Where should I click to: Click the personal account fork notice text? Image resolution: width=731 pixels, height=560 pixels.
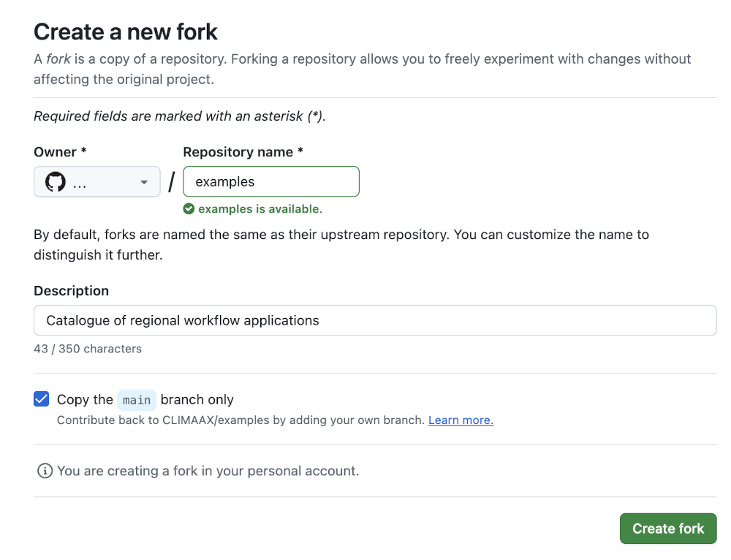tap(208, 471)
